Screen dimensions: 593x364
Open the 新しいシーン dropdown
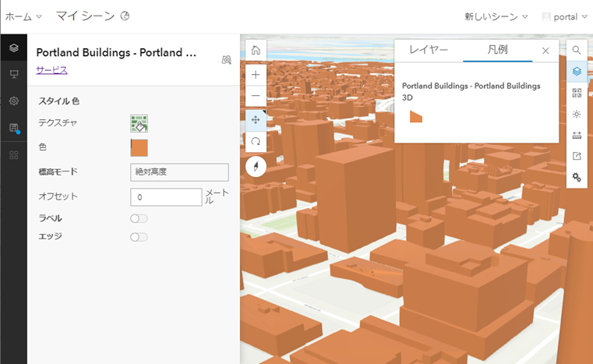pos(496,16)
